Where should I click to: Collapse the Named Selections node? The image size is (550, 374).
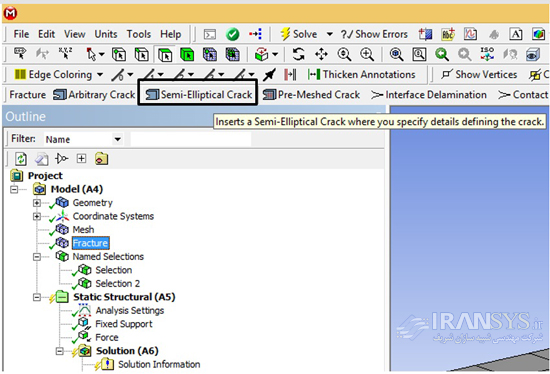coord(36,257)
